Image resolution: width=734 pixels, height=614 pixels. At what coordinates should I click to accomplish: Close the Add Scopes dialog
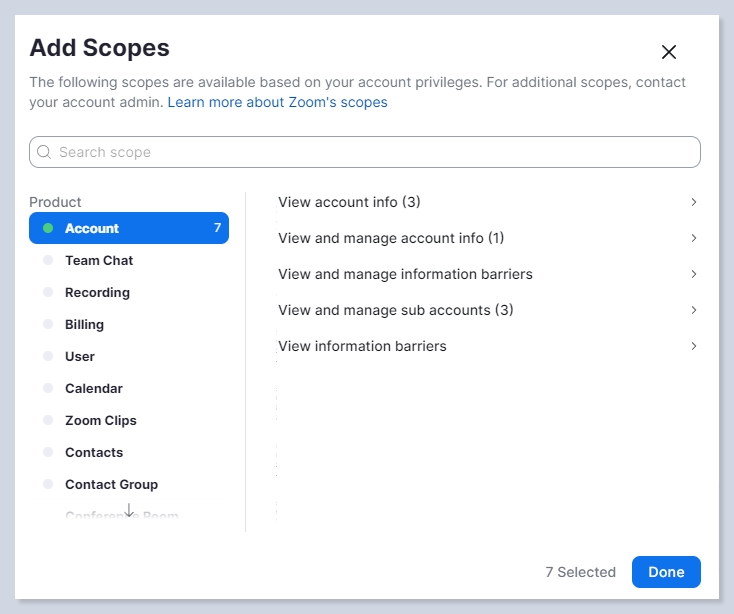[669, 52]
